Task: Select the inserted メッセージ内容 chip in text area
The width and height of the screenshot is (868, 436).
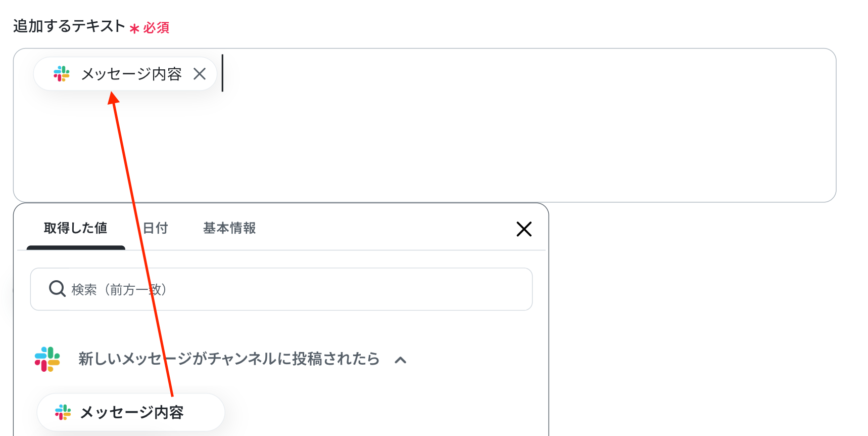Action: point(125,74)
